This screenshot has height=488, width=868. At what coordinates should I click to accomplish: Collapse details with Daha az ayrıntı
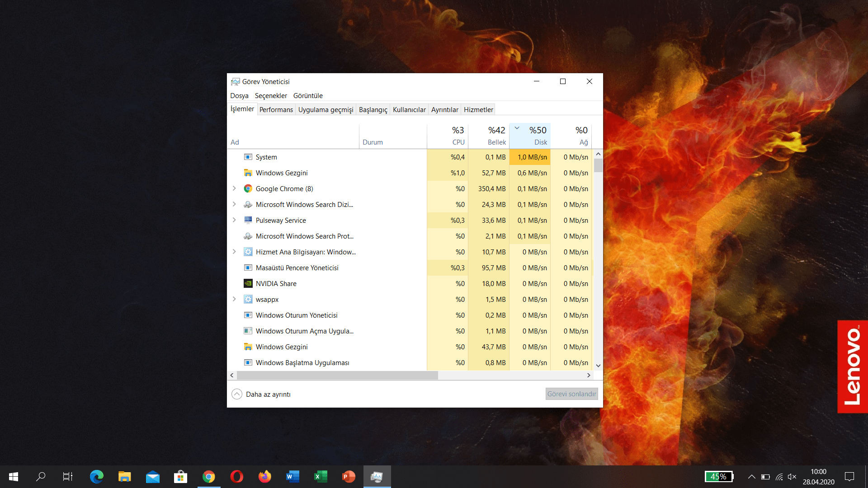[261, 394]
